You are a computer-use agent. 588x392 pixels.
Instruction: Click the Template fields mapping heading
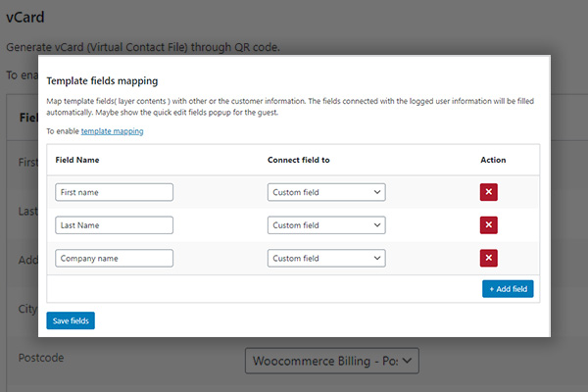pyautogui.click(x=102, y=81)
